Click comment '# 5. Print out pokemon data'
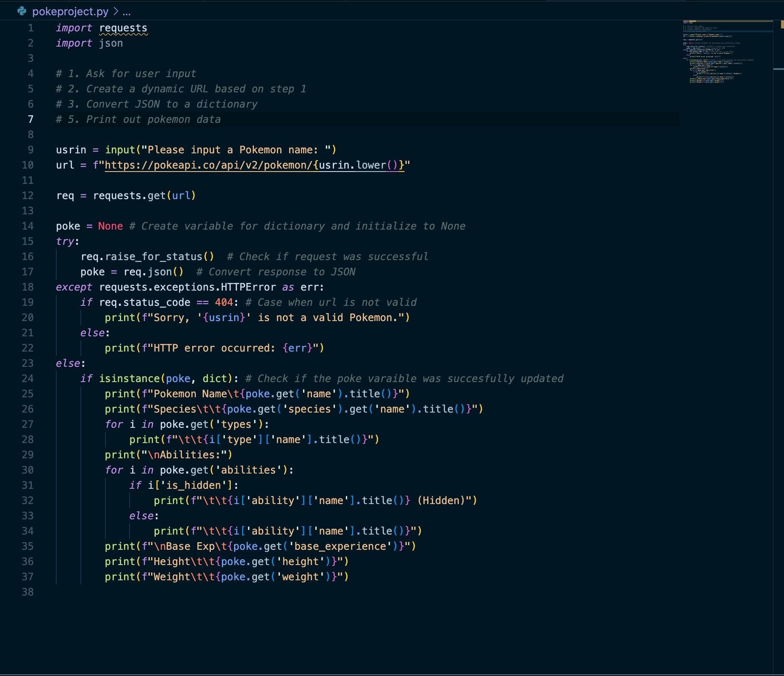Screen dimensions: 784x676 tap(138, 119)
